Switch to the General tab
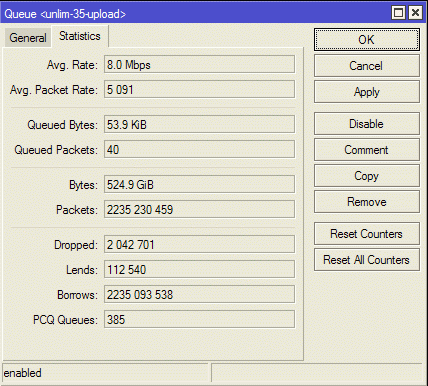 pyautogui.click(x=28, y=38)
